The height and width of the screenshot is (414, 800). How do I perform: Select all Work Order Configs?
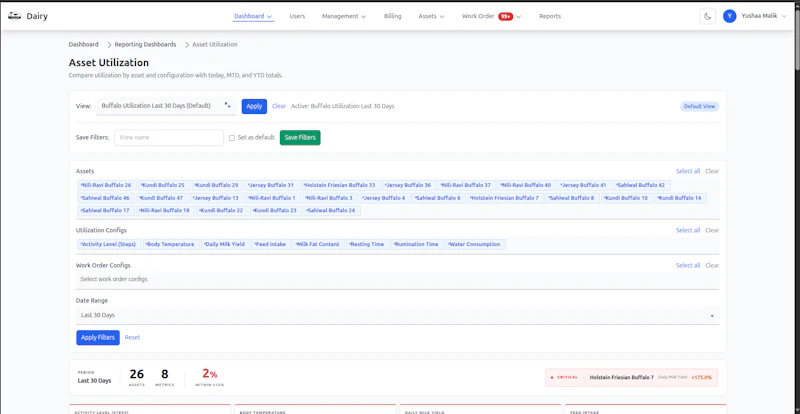[x=688, y=265]
